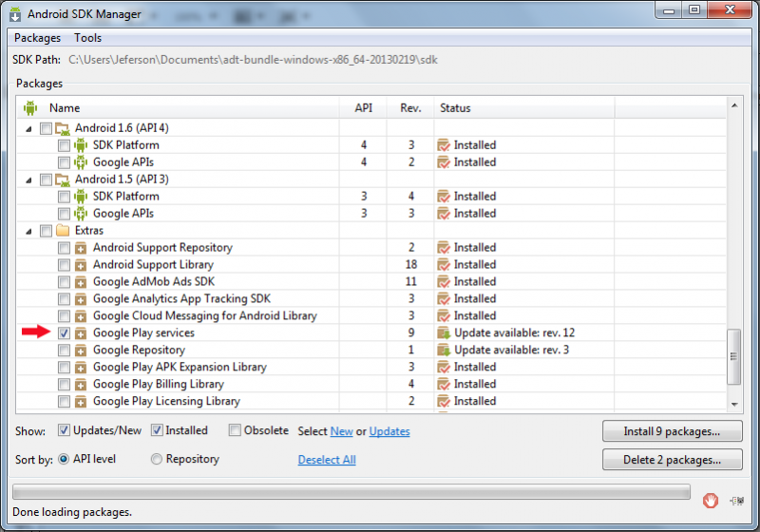Screen dimensions: 760x532
Task: Open the SDK Manager log icon
Action: coord(737,501)
